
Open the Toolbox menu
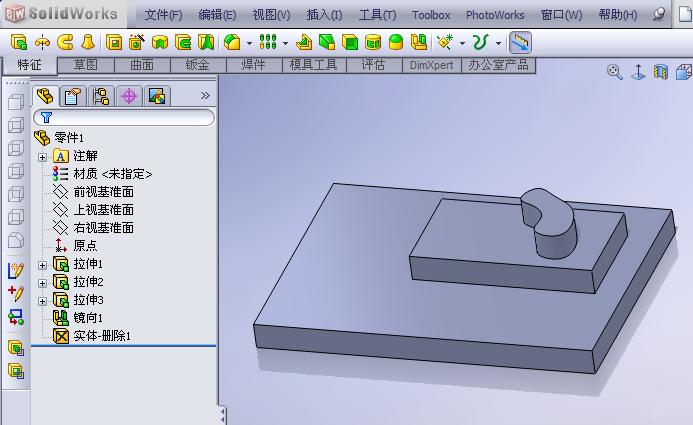click(x=431, y=15)
